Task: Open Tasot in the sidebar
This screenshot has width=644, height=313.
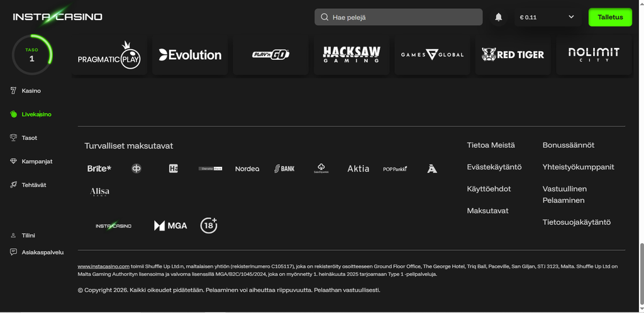Action: click(x=30, y=138)
